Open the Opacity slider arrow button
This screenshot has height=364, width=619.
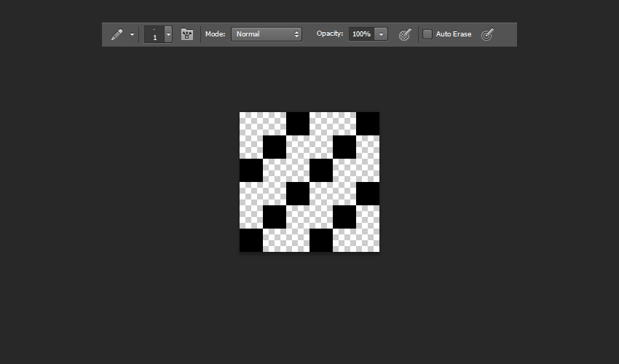point(381,34)
